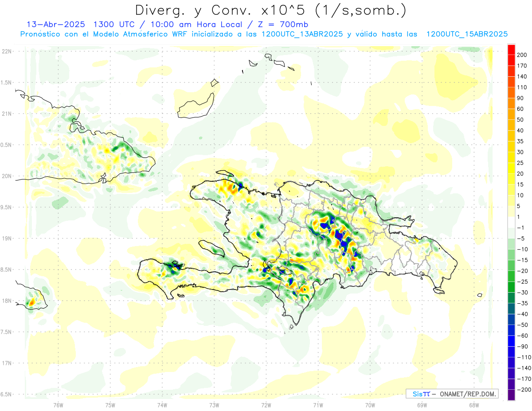Screen dimensions: 532x411
Task: Click the '75W' longitude label
Action: coord(110,404)
